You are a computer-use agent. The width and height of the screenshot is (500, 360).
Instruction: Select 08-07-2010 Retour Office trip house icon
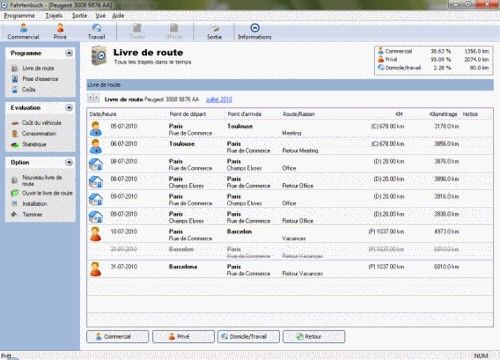[x=96, y=182]
